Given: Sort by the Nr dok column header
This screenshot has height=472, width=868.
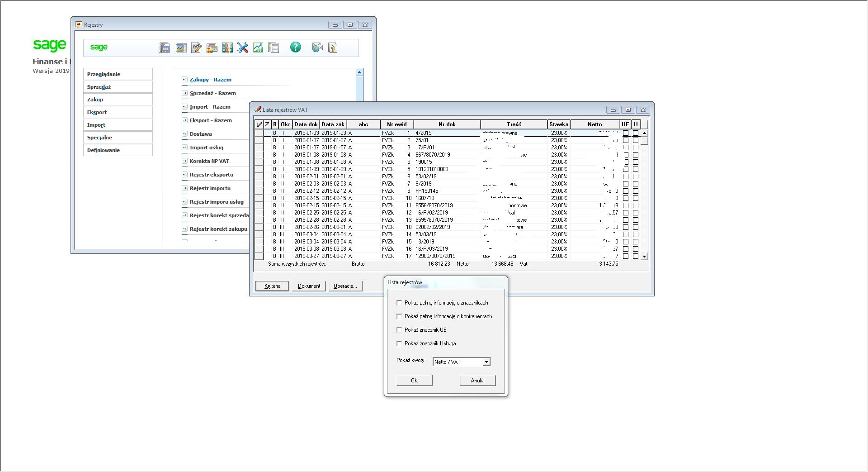Looking at the screenshot, I should coord(447,124).
